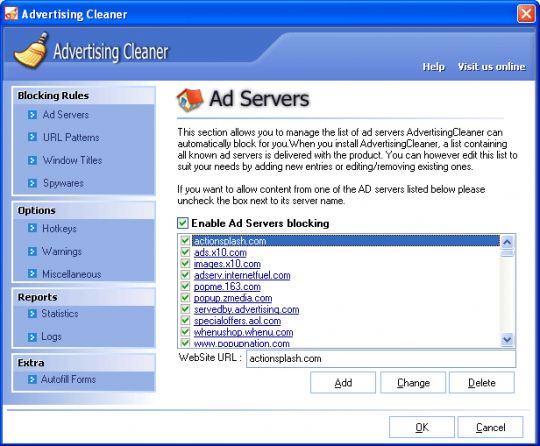Toggle Enable Ad Servers blocking checkbox

coord(183,223)
